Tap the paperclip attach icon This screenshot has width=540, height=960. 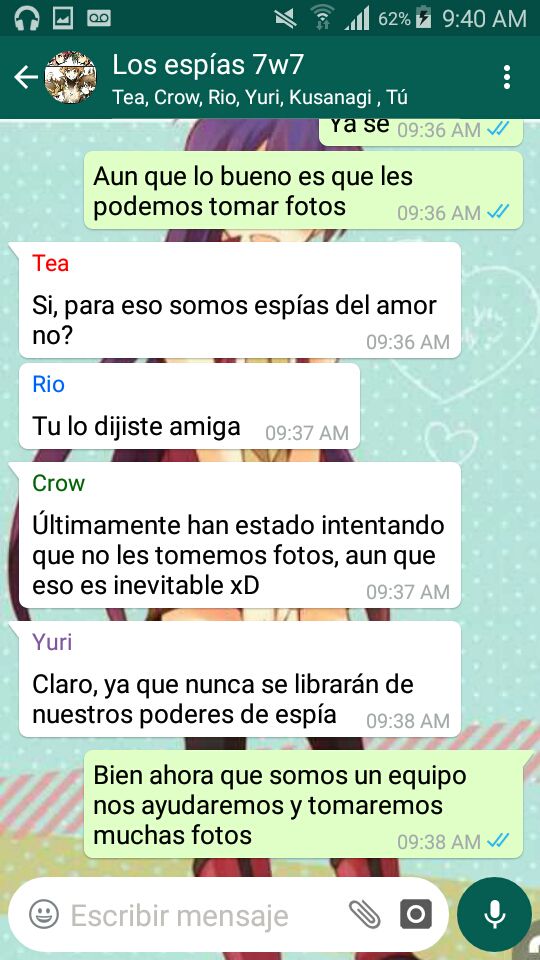coord(365,915)
